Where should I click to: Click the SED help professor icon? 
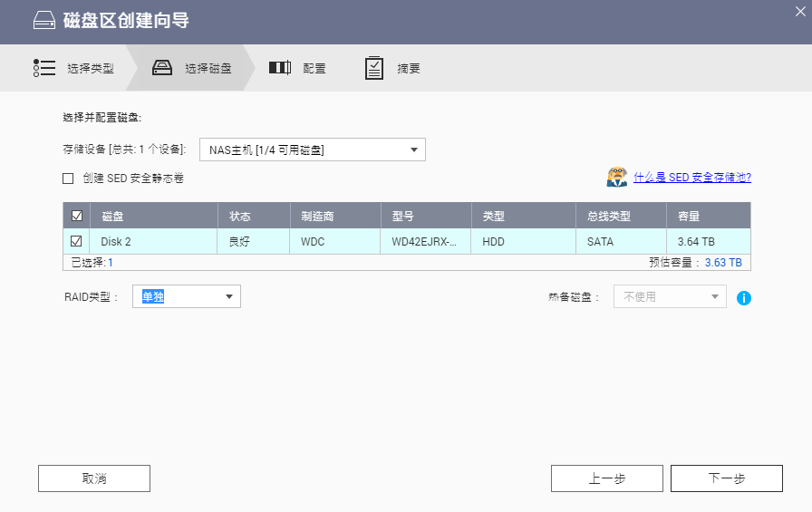tap(617, 177)
